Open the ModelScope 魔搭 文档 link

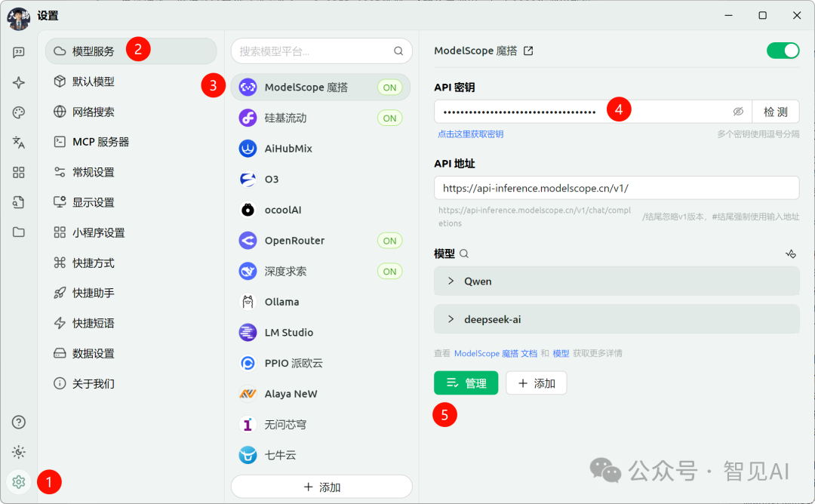(496, 353)
